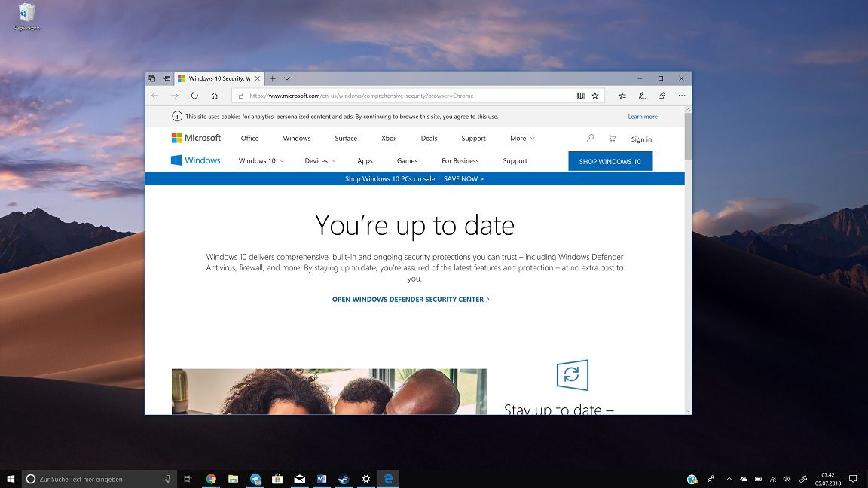The image size is (868, 488).
Task: Expand the More menu in Microsoft navigation
Action: point(521,139)
